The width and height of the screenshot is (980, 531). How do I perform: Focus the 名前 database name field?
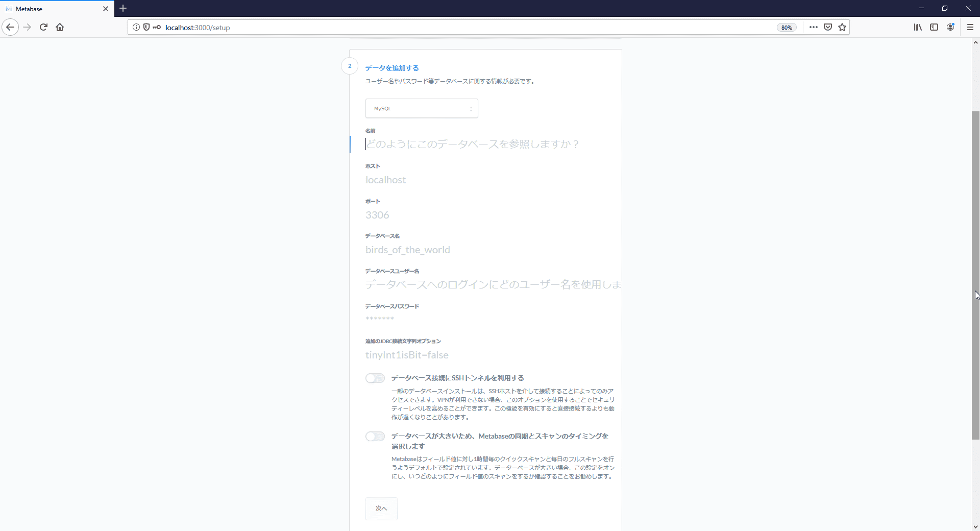point(485,144)
